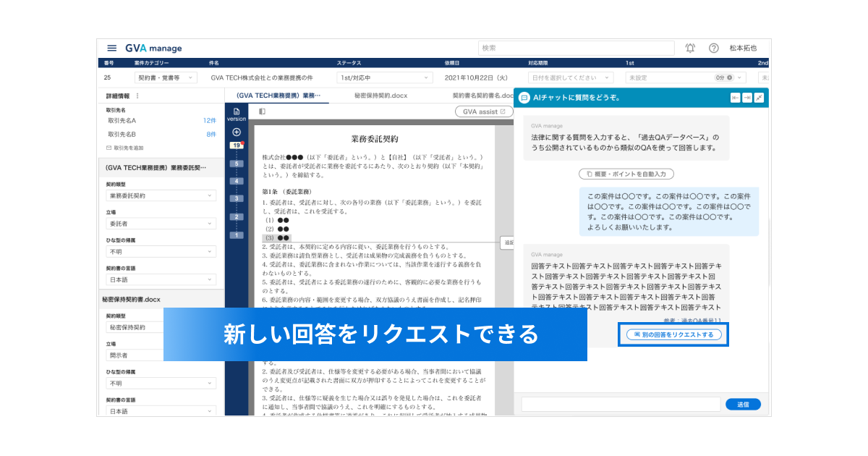
Task: Click 別の回答をリクエストする button
Action: tap(673, 335)
